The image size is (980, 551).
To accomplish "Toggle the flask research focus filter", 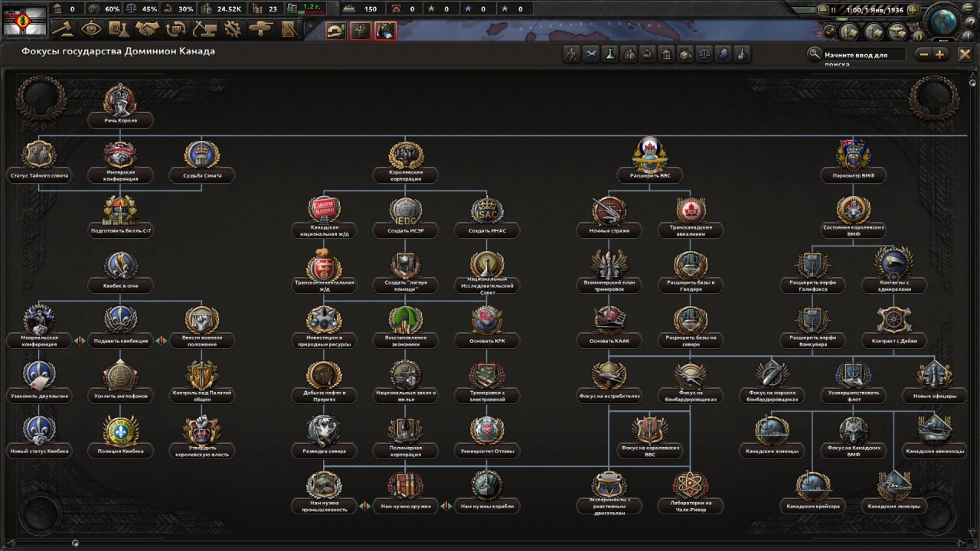I will (609, 54).
